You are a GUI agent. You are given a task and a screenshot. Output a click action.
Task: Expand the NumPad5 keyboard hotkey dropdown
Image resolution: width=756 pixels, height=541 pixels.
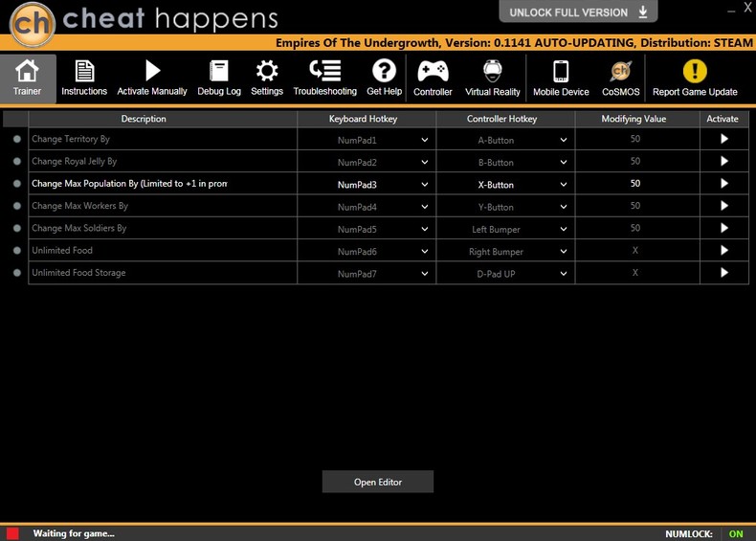point(424,229)
